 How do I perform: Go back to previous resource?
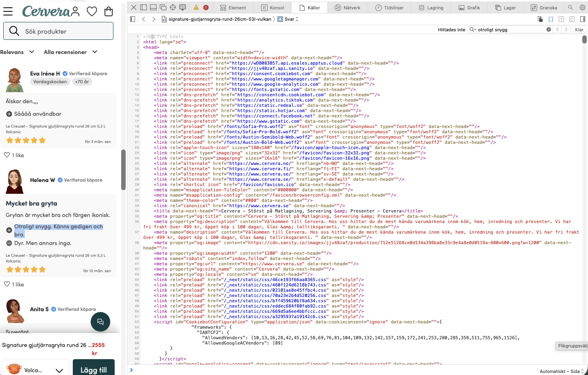coord(144,19)
